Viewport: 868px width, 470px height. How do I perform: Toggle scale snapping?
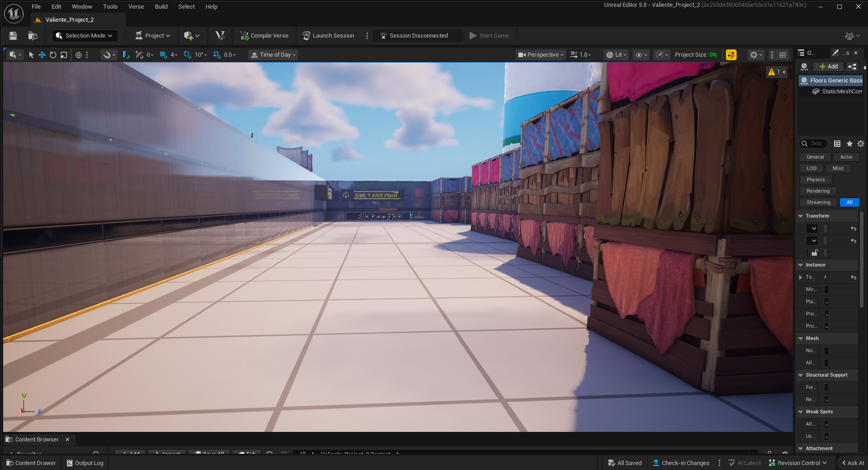(x=217, y=55)
